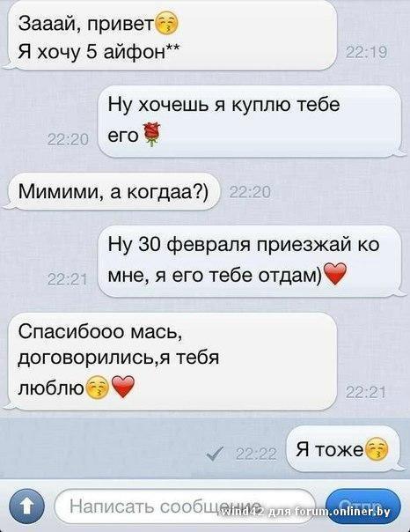Click the 22:22 timestamp of last message
The height and width of the screenshot is (532, 410).
tap(256, 454)
